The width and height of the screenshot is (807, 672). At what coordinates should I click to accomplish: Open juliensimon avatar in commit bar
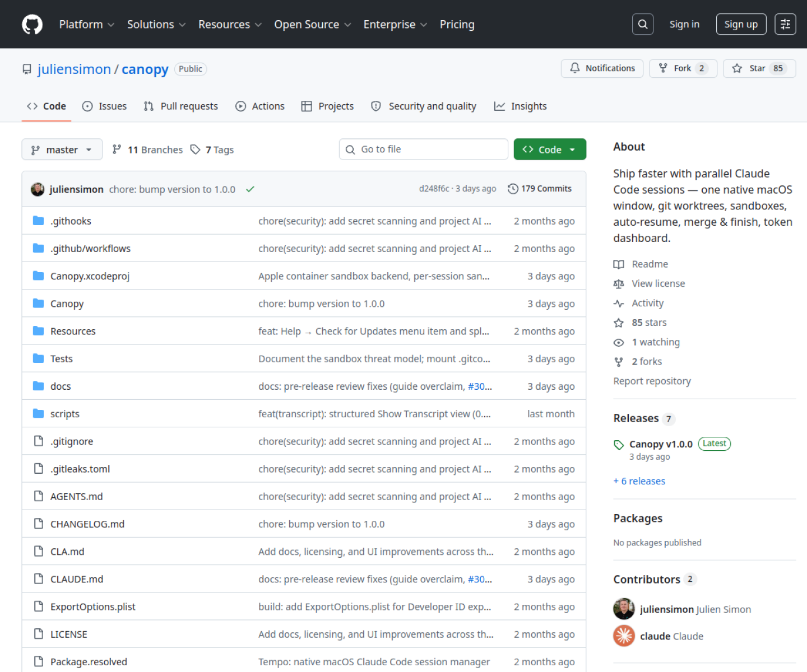(38, 189)
